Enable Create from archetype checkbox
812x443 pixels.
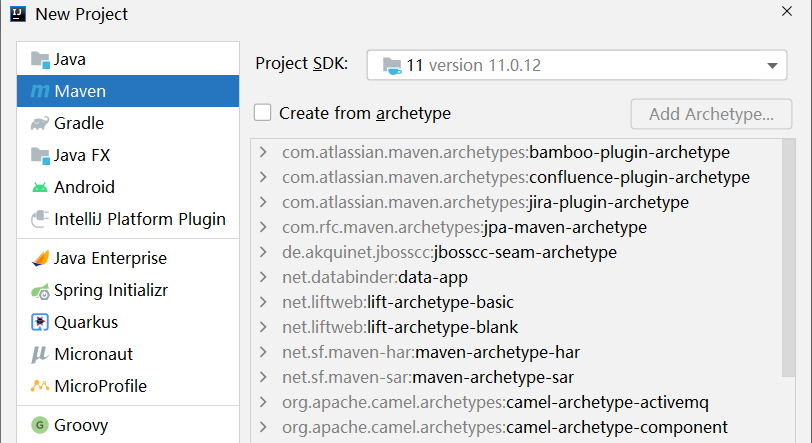click(263, 112)
